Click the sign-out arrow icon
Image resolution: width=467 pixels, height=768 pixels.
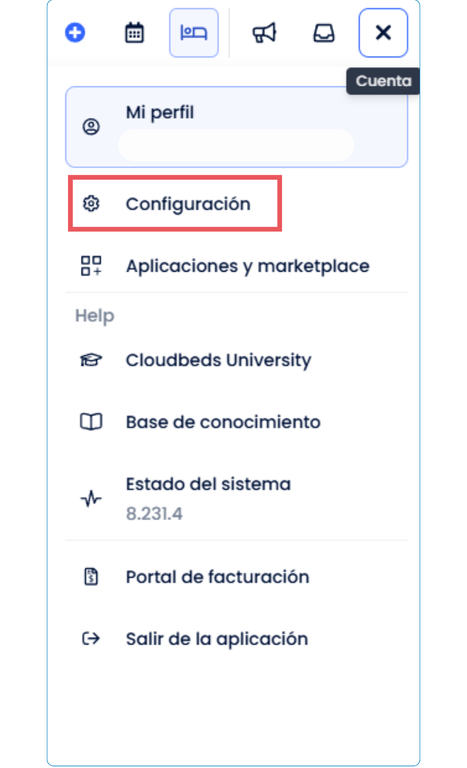pos(91,639)
